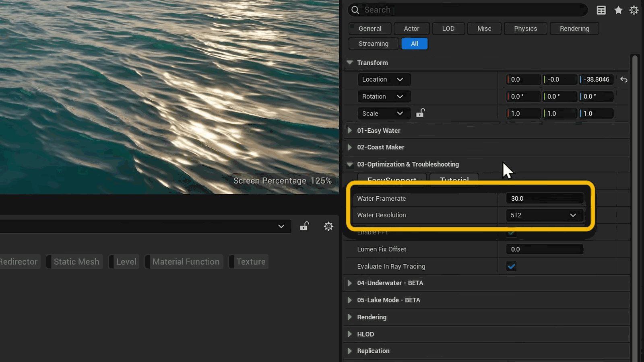Select the Actor filter tab
This screenshot has width=644, height=362.
(411, 29)
